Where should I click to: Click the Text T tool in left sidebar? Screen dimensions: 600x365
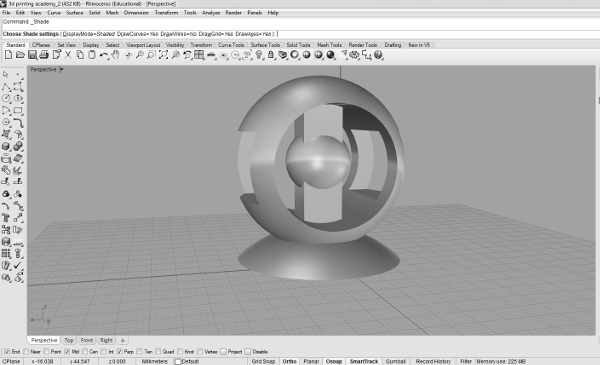click(6, 218)
